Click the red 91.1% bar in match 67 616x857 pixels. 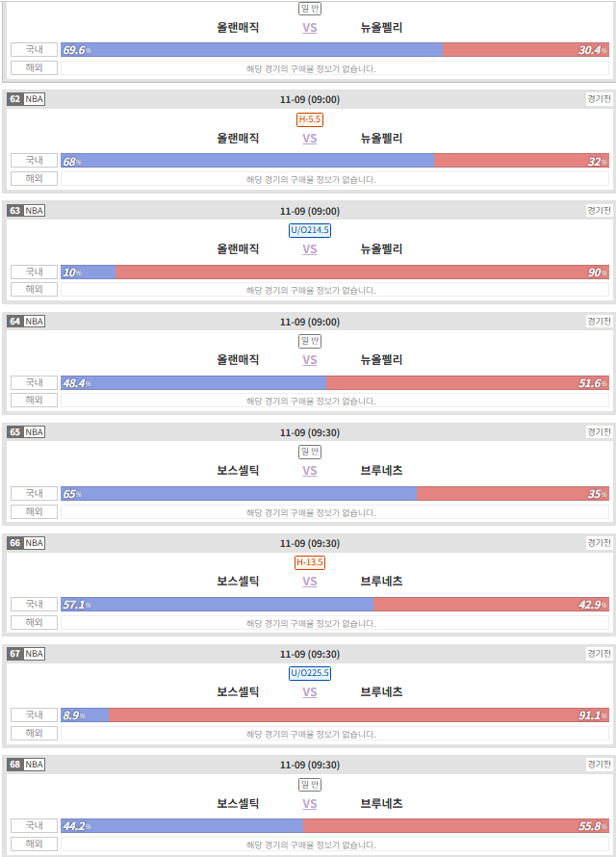coord(359,714)
